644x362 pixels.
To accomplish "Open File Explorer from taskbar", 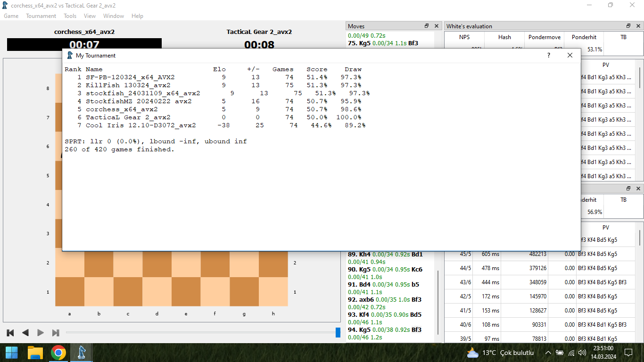I will (35, 352).
